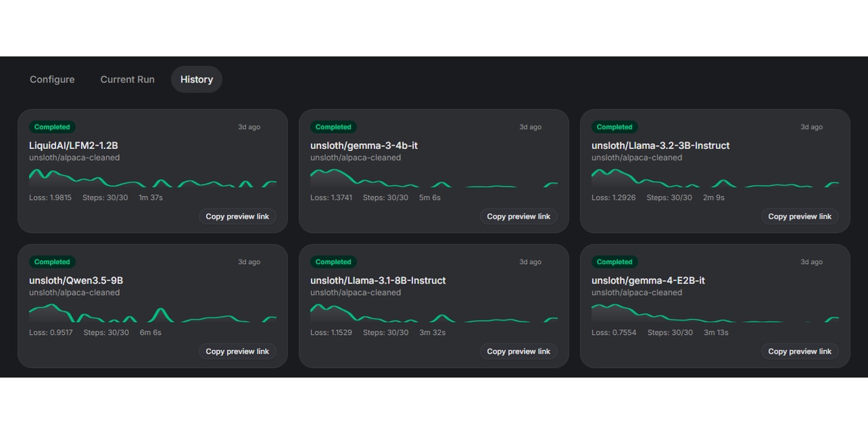This screenshot has width=868, height=434.
Task: Click the loss chart on gemma-4-E2B-it card
Action: [x=715, y=313]
